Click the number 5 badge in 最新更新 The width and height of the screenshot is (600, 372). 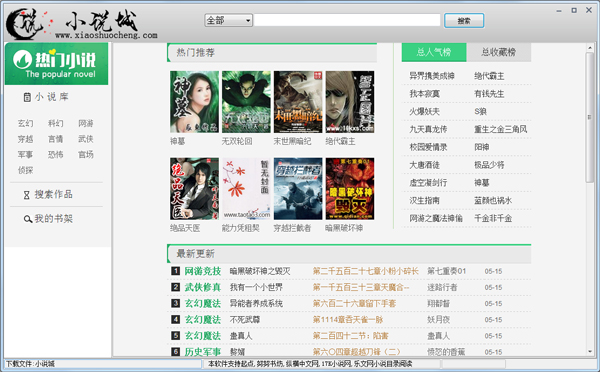(x=175, y=335)
